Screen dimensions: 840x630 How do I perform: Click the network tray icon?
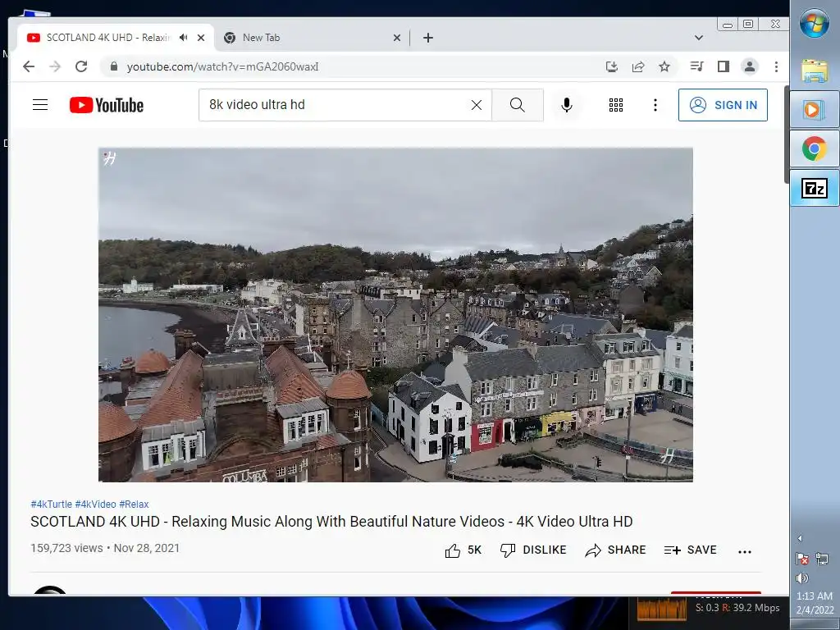pyautogui.click(x=822, y=559)
